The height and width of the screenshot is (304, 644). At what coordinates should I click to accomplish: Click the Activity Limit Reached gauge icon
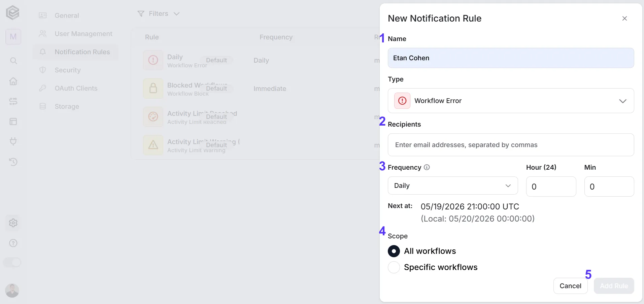(x=153, y=117)
